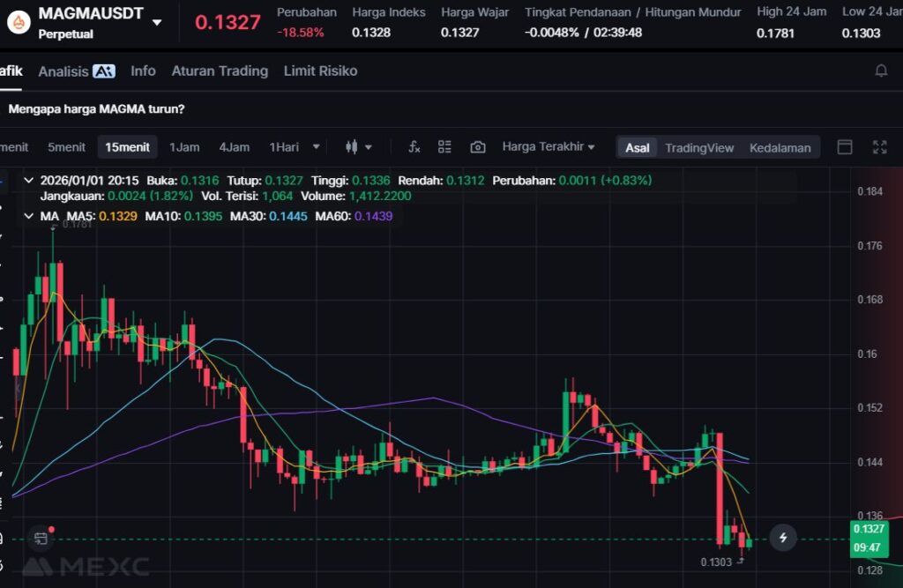Click the chart settings list icon

click(x=444, y=147)
